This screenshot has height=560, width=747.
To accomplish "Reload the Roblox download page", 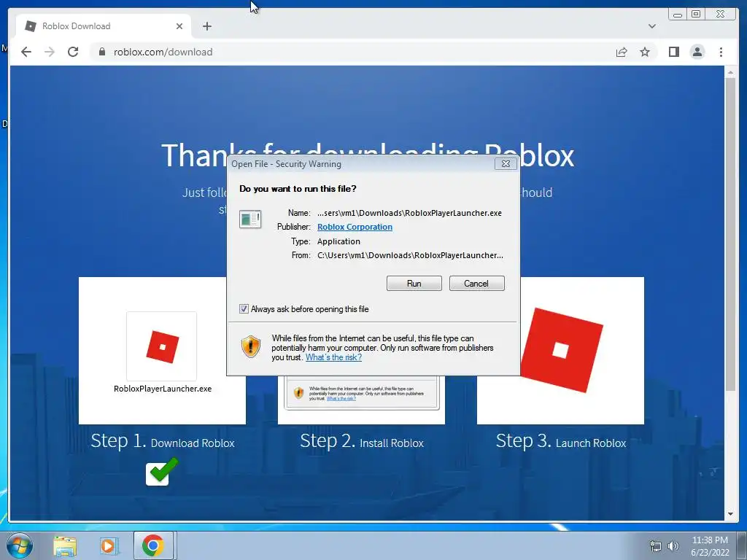I will point(73,52).
